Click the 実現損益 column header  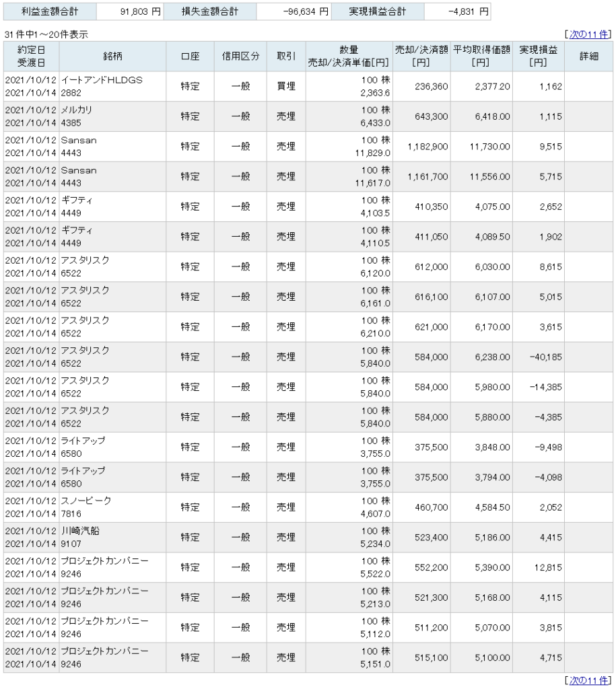click(x=538, y=57)
